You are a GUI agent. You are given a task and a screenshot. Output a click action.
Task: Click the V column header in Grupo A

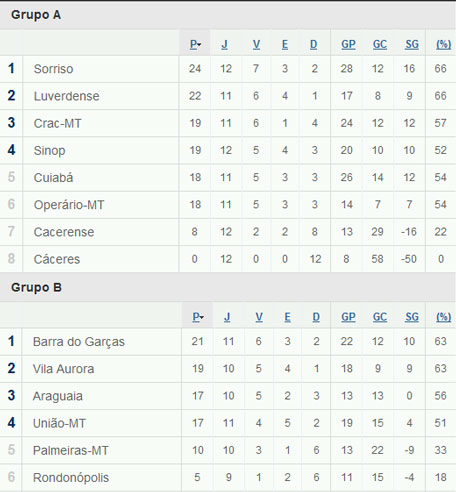(256, 44)
